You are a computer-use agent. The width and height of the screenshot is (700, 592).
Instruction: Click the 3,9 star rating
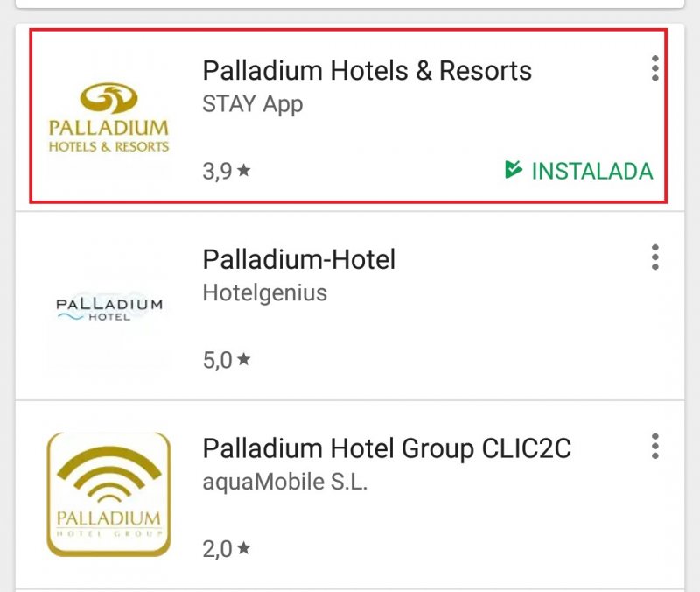click(227, 171)
